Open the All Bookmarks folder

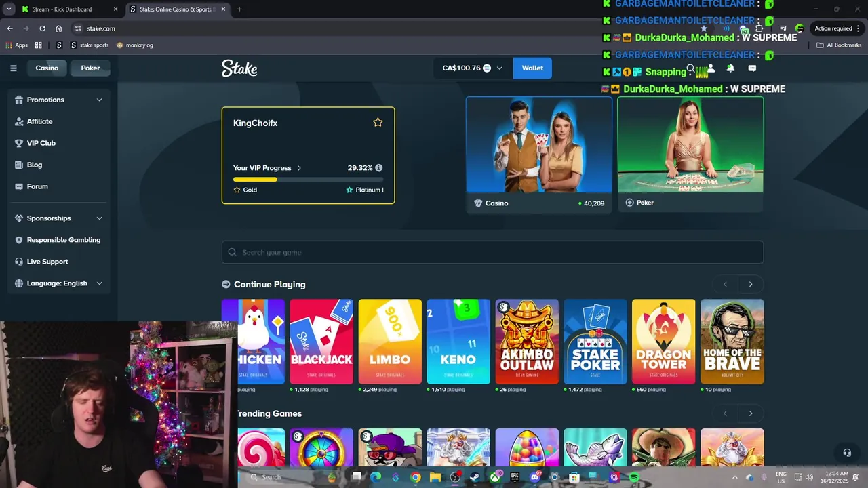(x=839, y=45)
